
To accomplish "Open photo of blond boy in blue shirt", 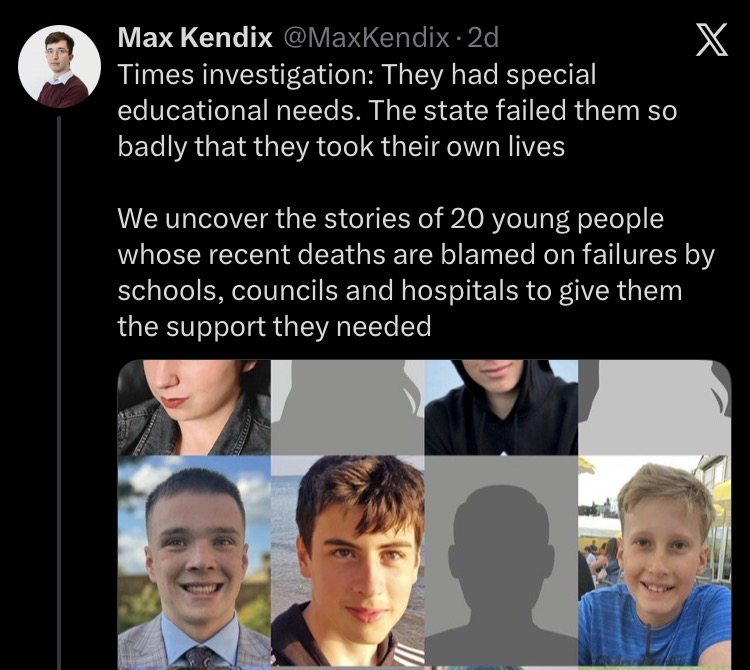I will click(655, 560).
